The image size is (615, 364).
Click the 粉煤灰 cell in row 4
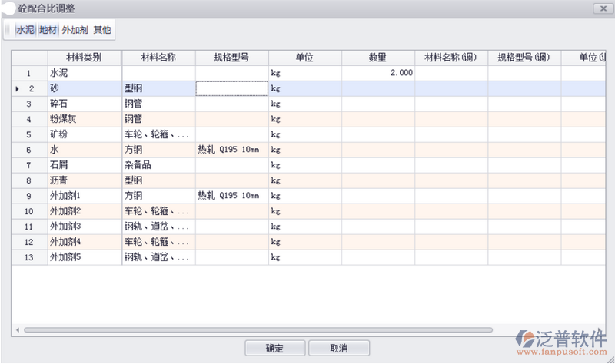[x=84, y=119]
